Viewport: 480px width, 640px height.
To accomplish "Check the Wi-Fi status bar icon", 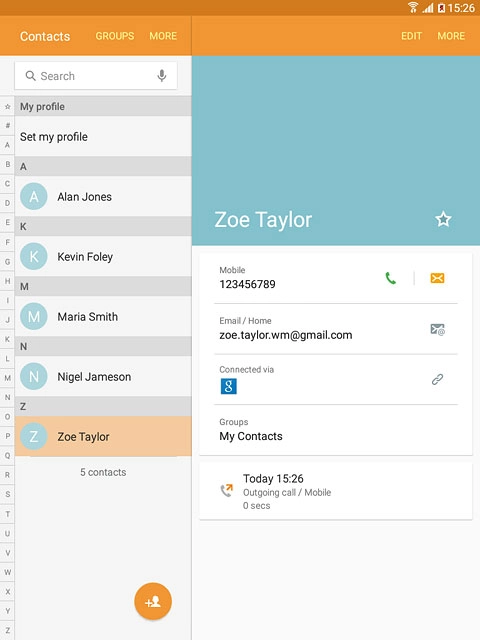I will (x=413, y=7).
